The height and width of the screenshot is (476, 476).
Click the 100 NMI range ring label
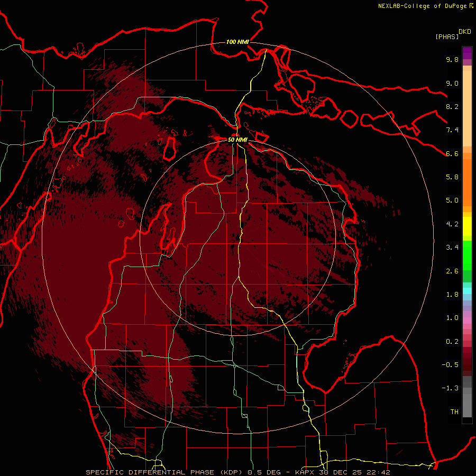[237, 42]
